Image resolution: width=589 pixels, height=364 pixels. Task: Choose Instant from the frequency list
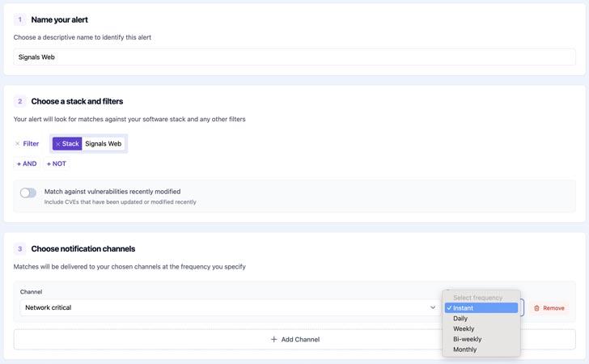coord(481,308)
